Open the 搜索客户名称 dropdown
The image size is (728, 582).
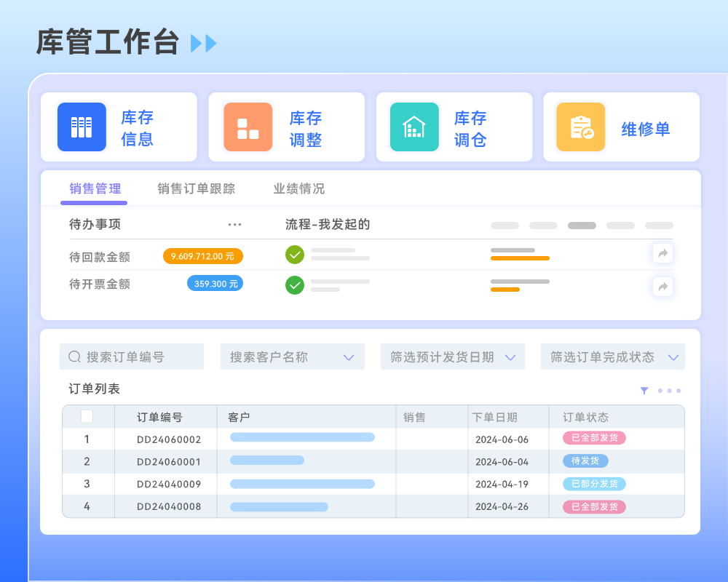point(292,356)
